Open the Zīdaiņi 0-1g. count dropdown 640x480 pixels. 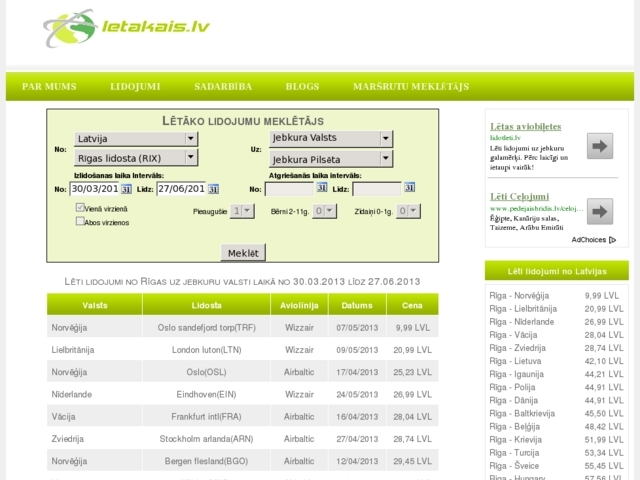(408, 211)
